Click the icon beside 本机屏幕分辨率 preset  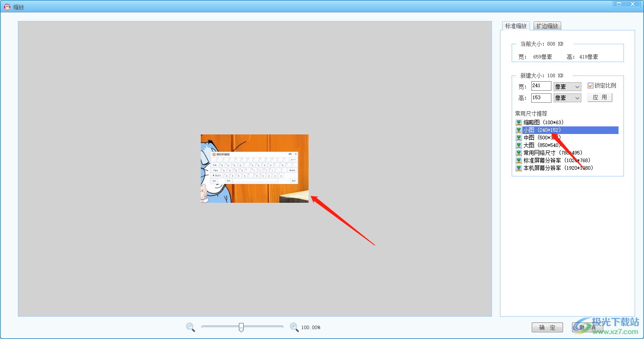tap(519, 168)
